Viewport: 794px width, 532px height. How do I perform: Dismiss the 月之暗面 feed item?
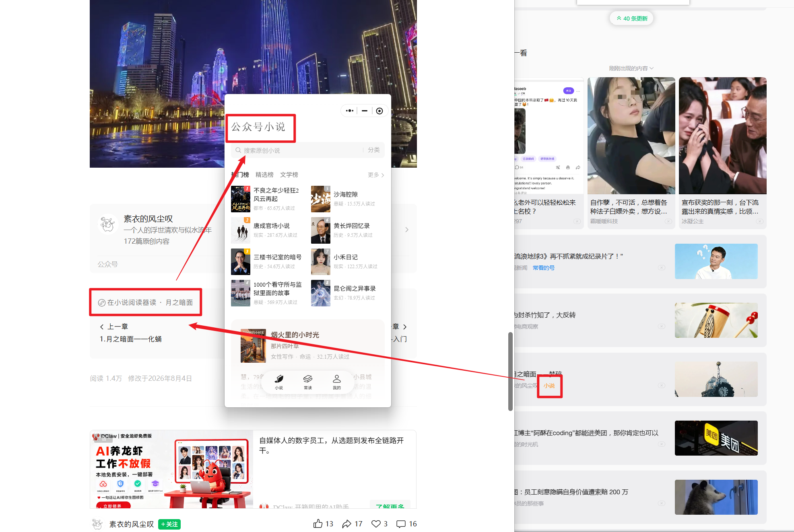[x=662, y=386]
